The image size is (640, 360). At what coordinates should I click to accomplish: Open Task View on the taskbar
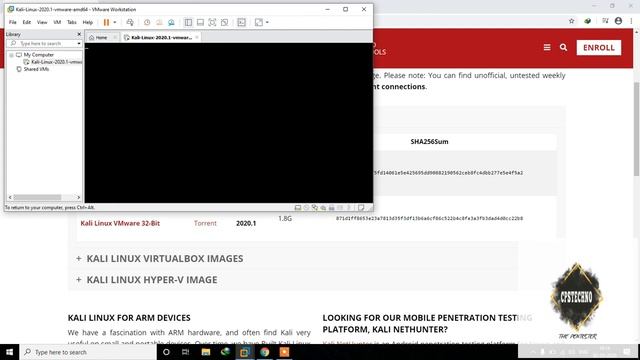click(x=185, y=352)
